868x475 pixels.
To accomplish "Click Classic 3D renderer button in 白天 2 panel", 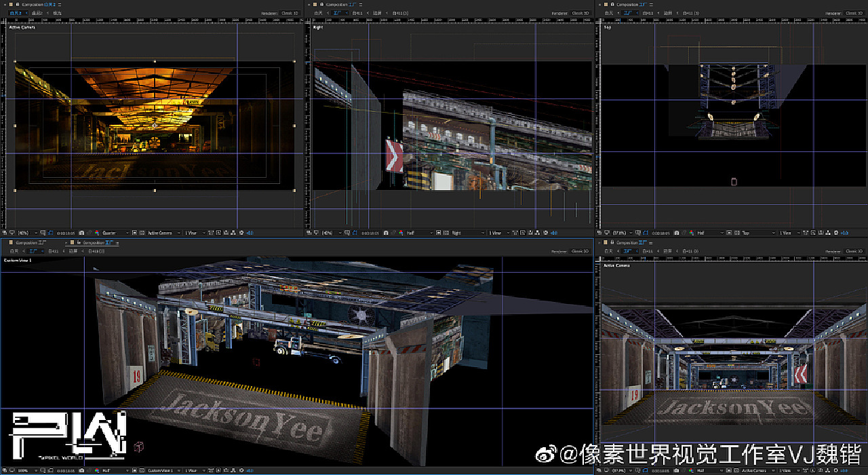I will pyautogui.click(x=290, y=13).
